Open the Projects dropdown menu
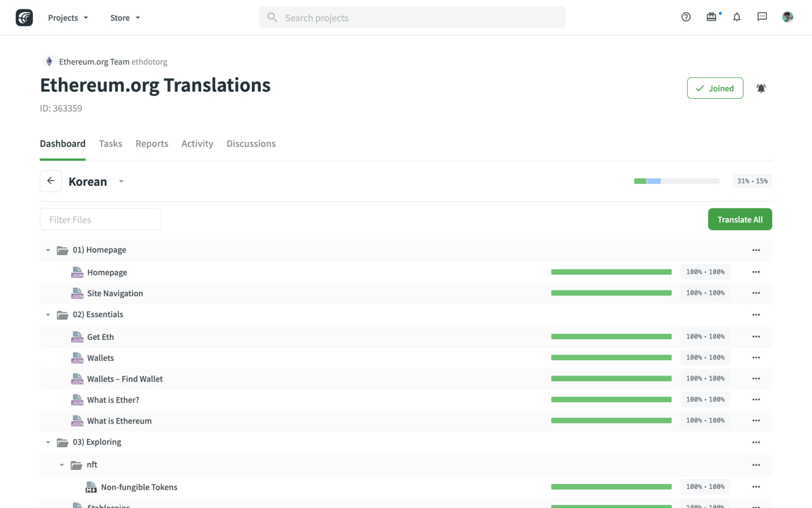812x508 pixels. pyautogui.click(x=68, y=18)
